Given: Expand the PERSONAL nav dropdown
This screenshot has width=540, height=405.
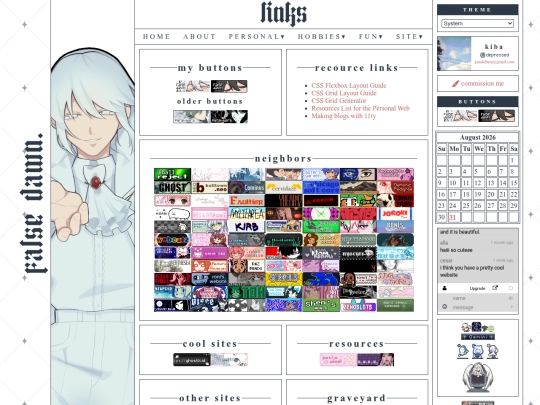Looking at the screenshot, I should pos(257,37).
